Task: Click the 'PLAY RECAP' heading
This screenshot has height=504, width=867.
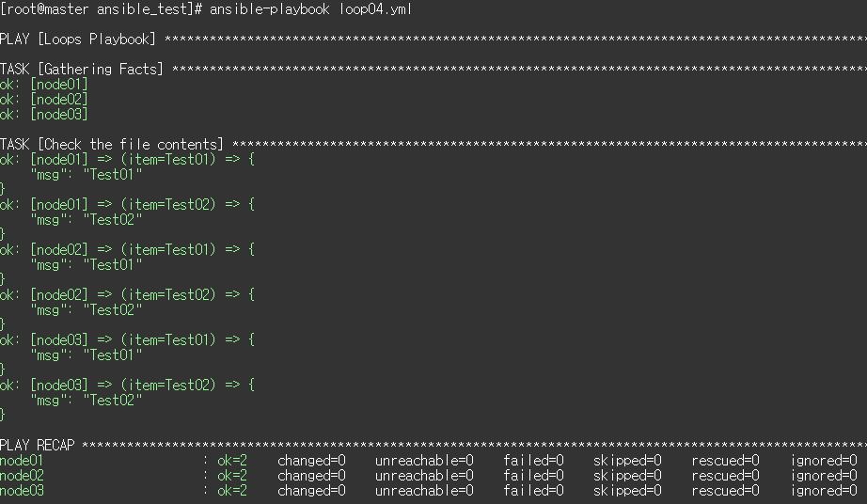Action: pyautogui.click(x=37, y=446)
